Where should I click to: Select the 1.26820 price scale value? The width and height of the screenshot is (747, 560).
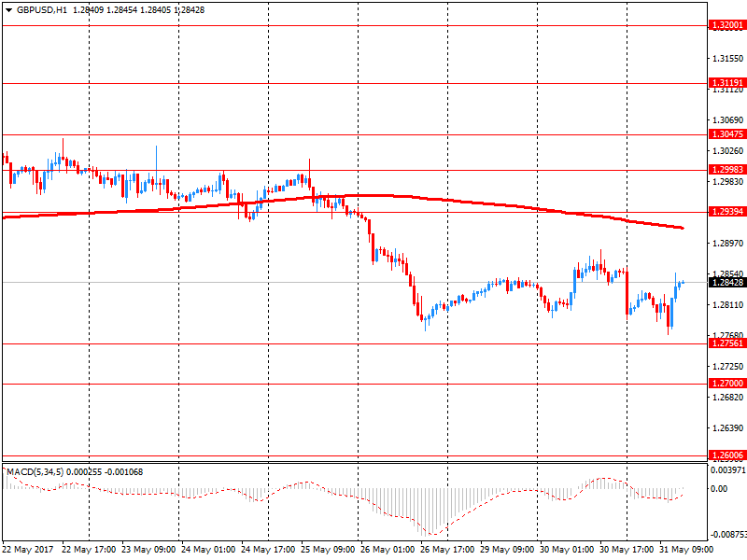728,398
